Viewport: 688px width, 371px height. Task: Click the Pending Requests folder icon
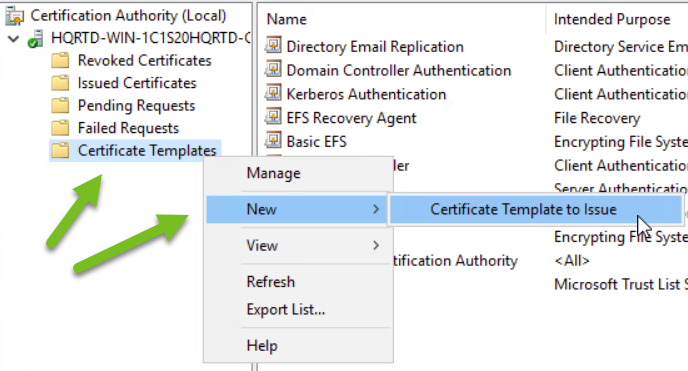(x=60, y=106)
